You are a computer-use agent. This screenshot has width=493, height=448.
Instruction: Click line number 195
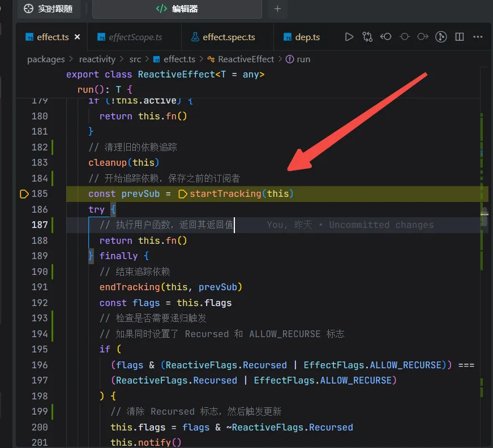pos(40,350)
